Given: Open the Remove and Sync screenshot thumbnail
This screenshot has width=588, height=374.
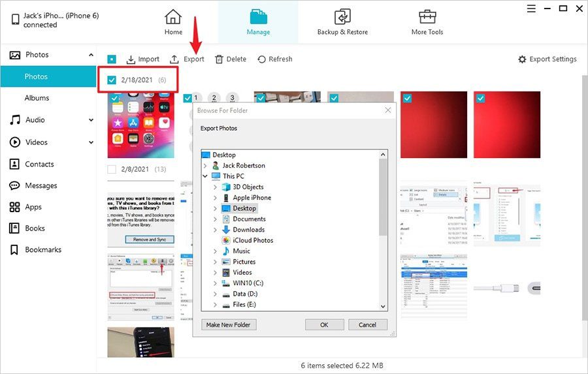Looking at the screenshot, I should [141, 213].
